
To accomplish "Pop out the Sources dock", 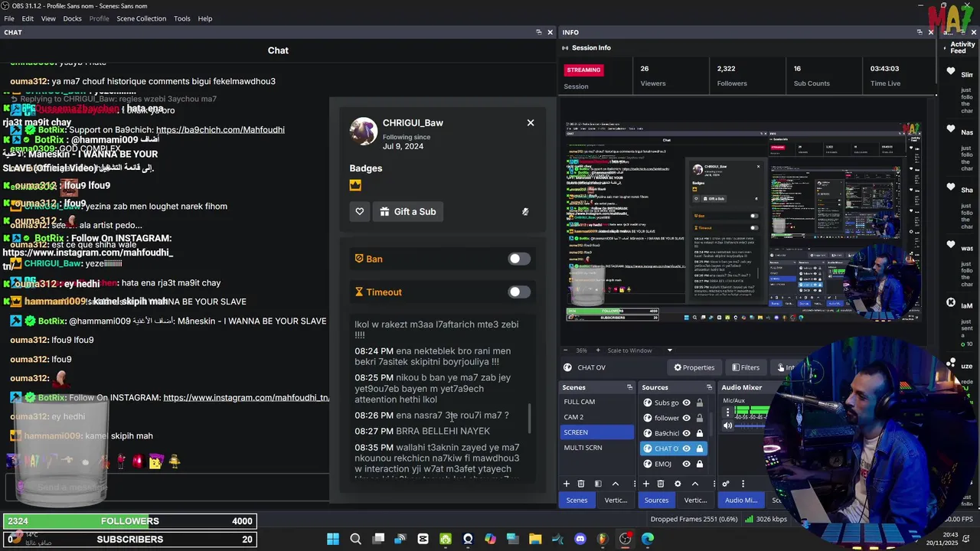I will [x=709, y=387].
